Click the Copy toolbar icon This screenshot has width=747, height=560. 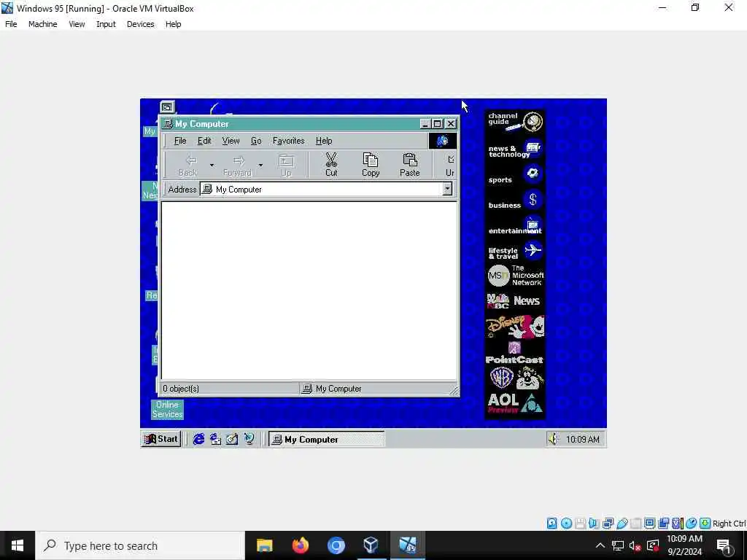tap(370, 164)
